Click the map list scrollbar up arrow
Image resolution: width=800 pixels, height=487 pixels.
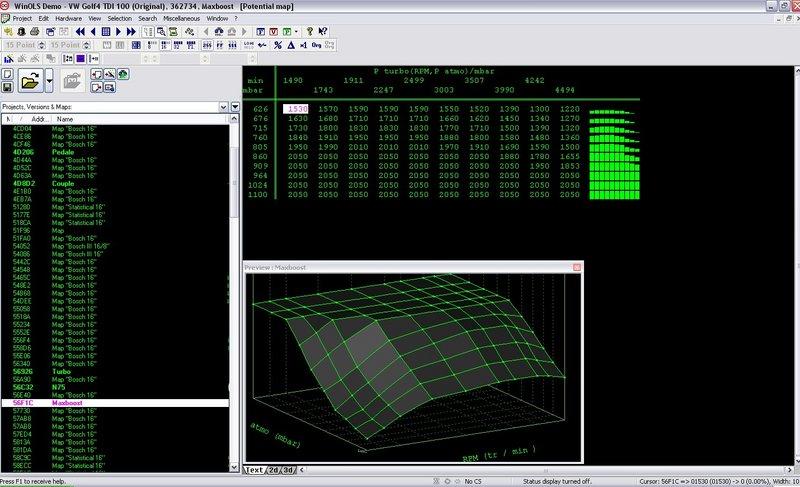(234, 119)
